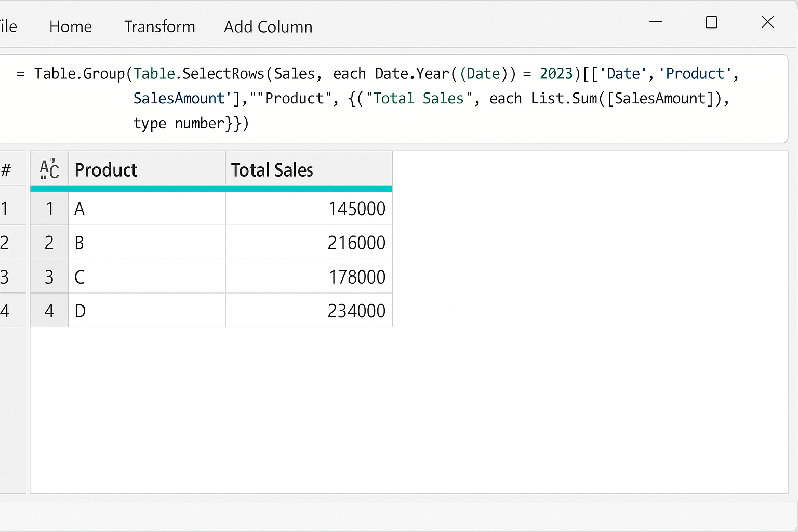Switch to the Transform tab
Image resolution: width=798 pixels, height=532 pixels.
159,26
